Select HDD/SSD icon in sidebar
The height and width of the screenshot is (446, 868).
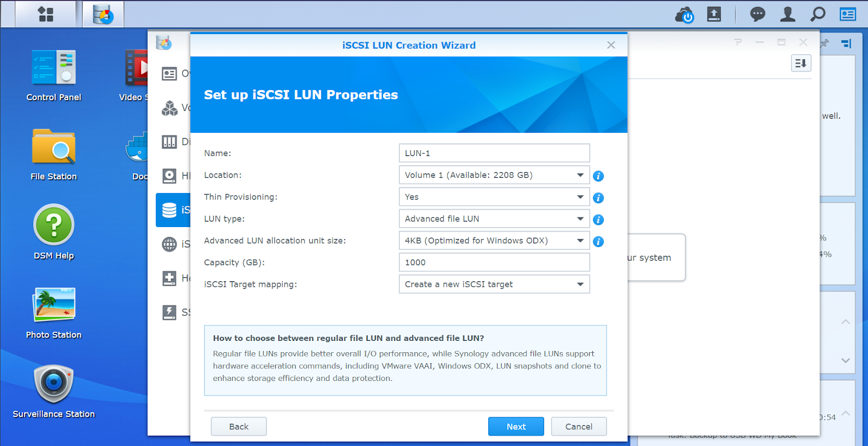(170, 176)
